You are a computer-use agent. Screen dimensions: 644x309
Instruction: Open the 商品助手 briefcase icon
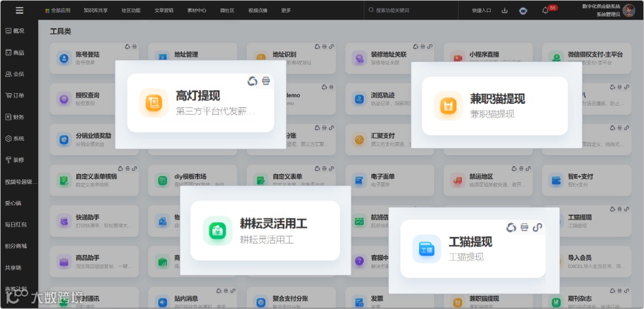64,261
